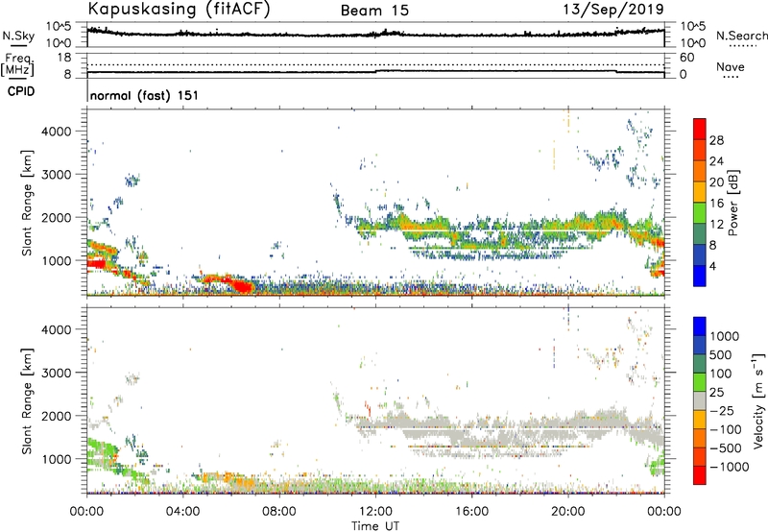Click the "3000" tick on the velocity panel
This screenshot has height=532, width=768.
56,373
